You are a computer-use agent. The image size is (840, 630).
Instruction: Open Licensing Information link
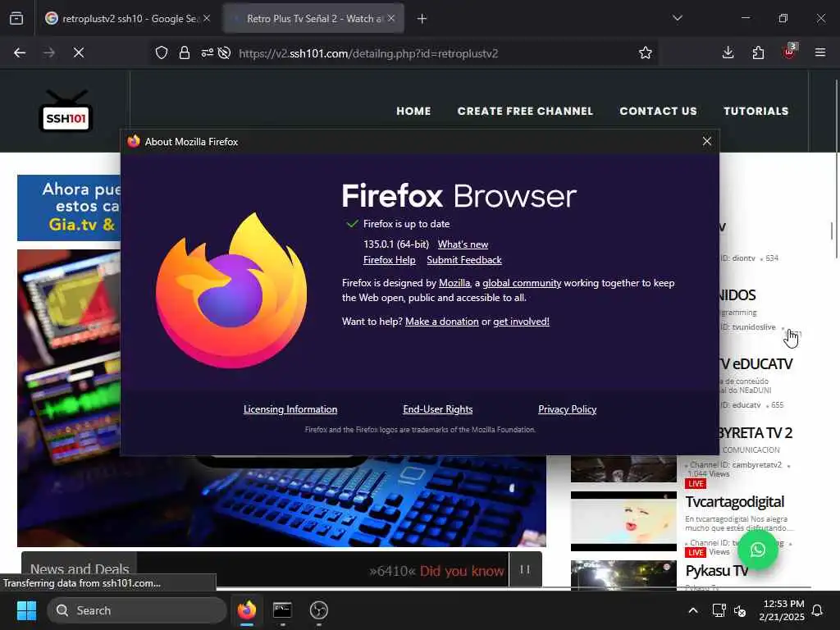[290, 409]
